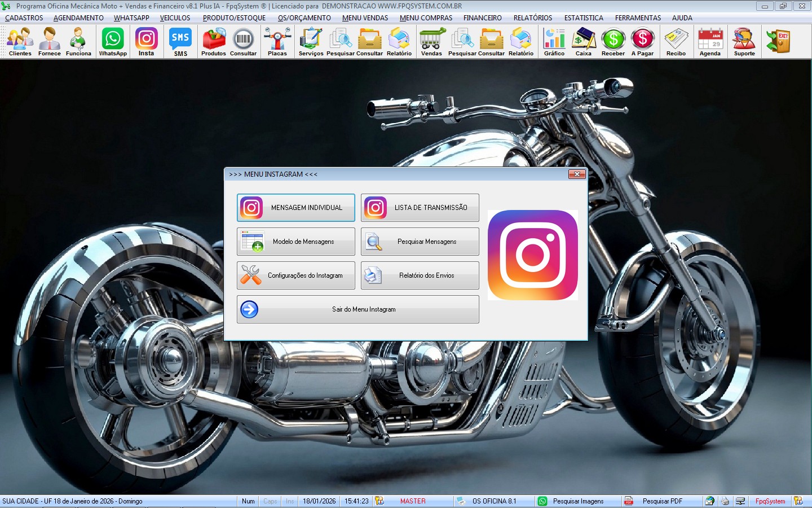
Task: Click the WhatsApp icon in the status bar
Action: coord(542,501)
